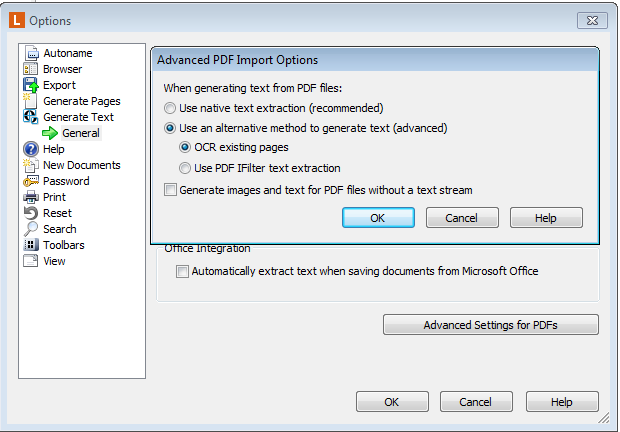Screen dimensions: 620x432
Task: Open the Print printer icon
Action: coord(31,197)
